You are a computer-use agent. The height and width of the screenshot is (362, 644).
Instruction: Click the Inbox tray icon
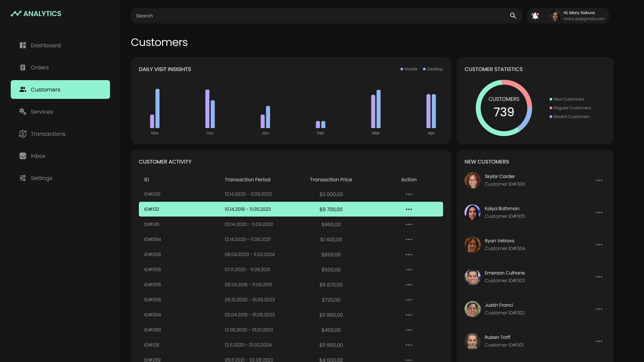tap(23, 156)
